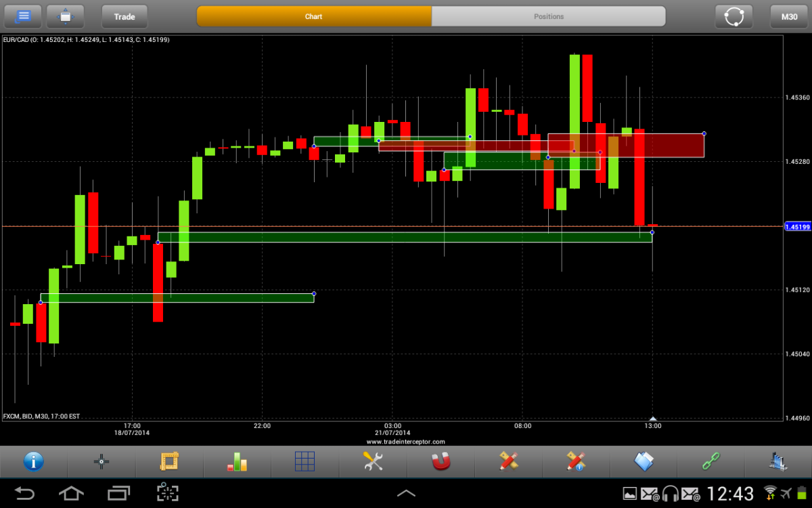This screenshot has width=812, height=508.
Task: Select the long green zone under price line
Action: [405, 237]
